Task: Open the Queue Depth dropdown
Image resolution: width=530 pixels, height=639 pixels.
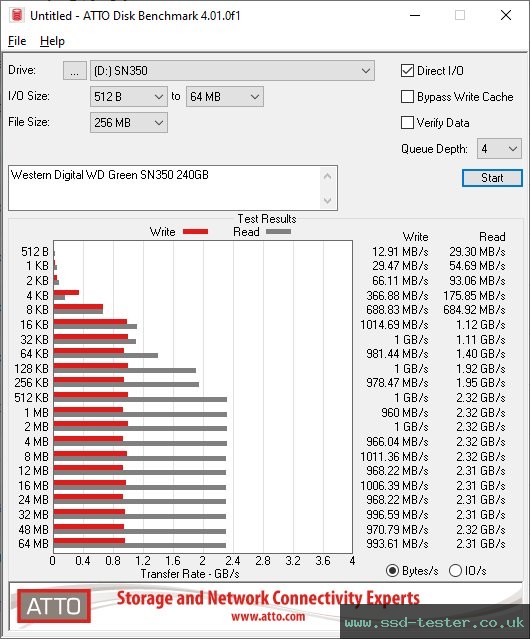Action: 499,149
